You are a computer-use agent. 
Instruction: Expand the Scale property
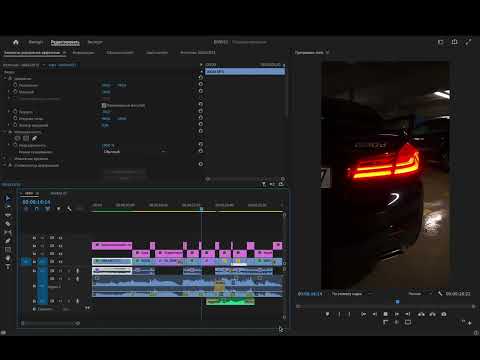(9, 92)
